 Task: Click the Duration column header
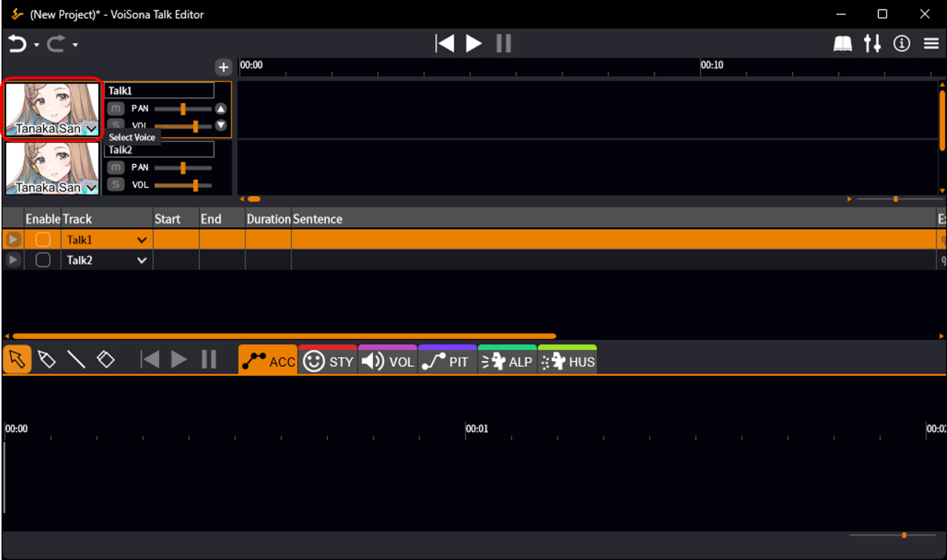pyautogui.click(x=269, y=219)
